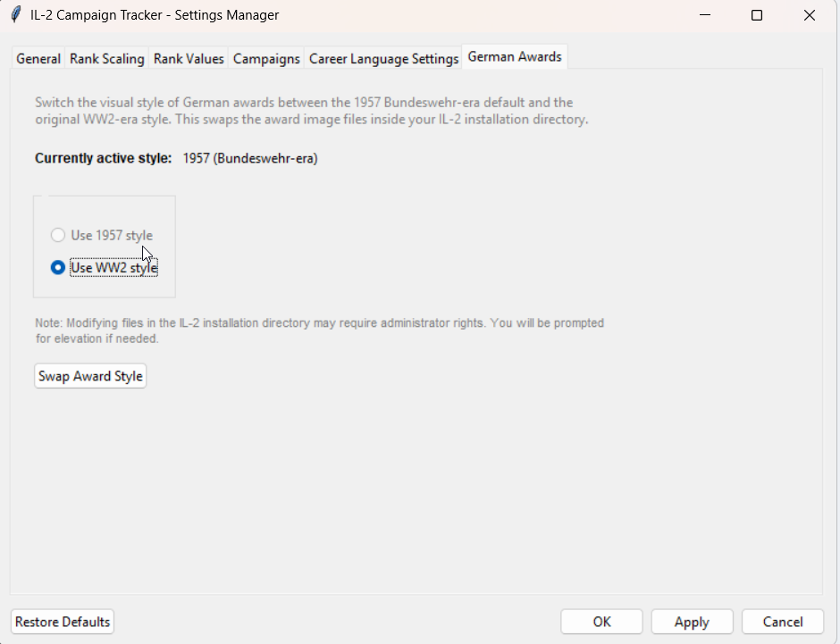
Task: Maximize the Settings Manager window
Action: 757,15
